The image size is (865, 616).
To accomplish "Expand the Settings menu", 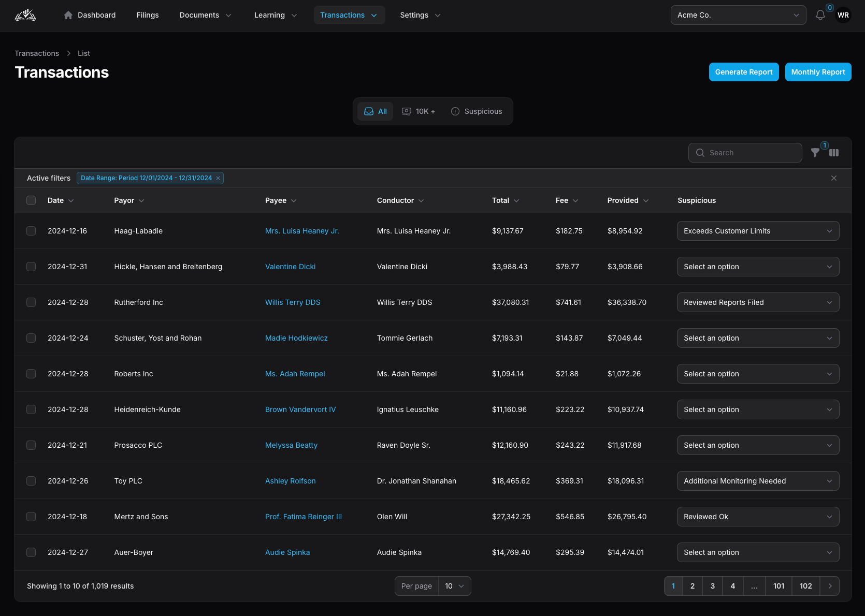I will point(420,15).
